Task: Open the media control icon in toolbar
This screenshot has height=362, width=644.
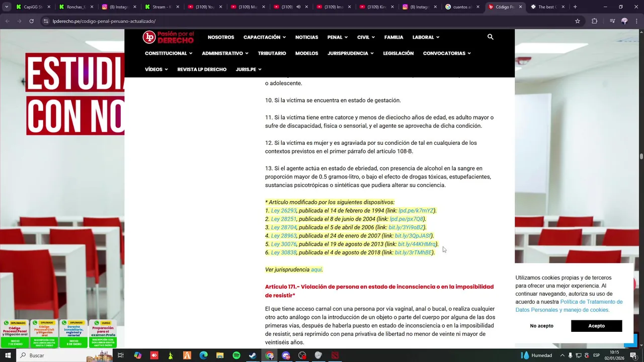Action: click(x=612, y=21)
